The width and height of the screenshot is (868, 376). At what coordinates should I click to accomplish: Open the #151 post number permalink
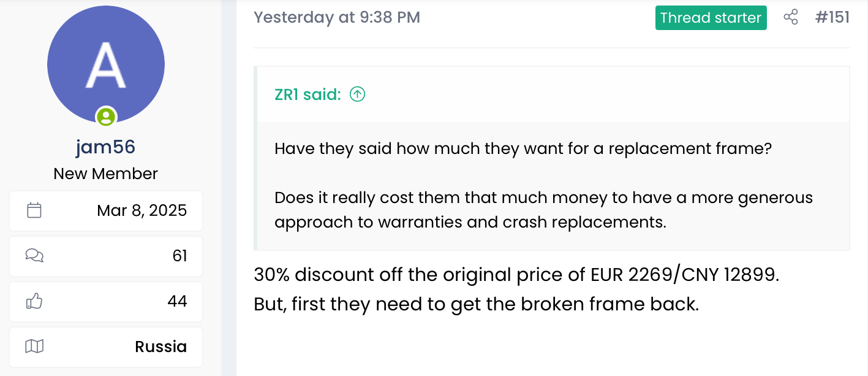coord(832,17)
